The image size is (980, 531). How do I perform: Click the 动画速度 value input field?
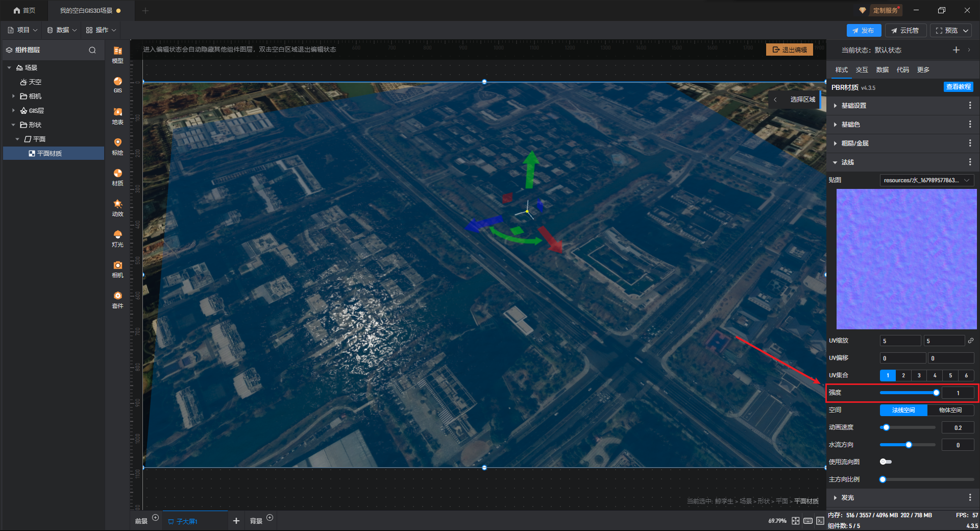[x=958, y=428]
